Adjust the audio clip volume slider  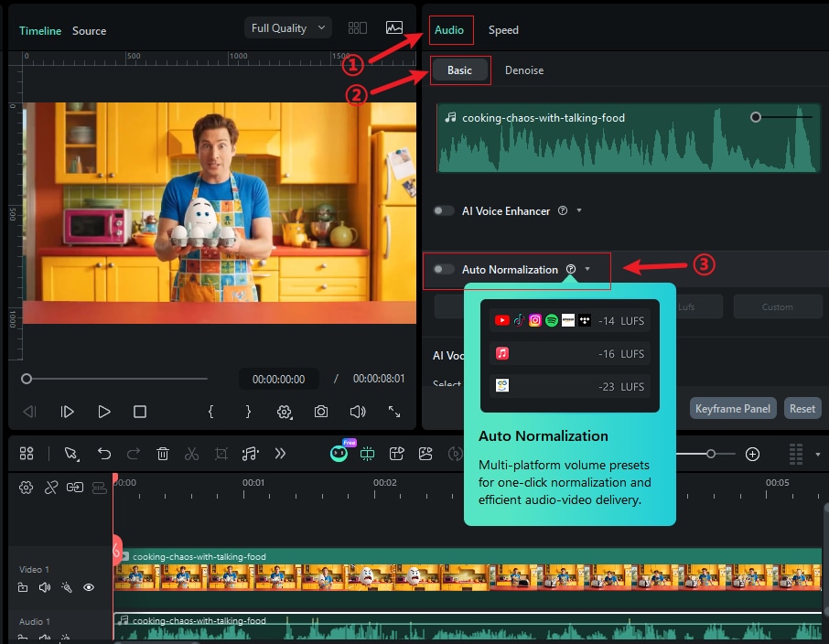(x=756, y=117)
